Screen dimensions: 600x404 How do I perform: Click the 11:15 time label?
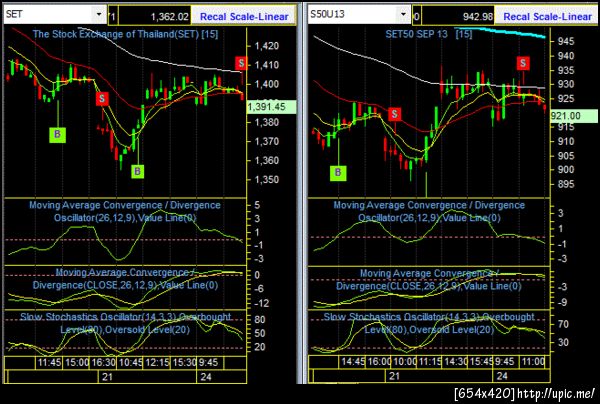tap(430, 362)
